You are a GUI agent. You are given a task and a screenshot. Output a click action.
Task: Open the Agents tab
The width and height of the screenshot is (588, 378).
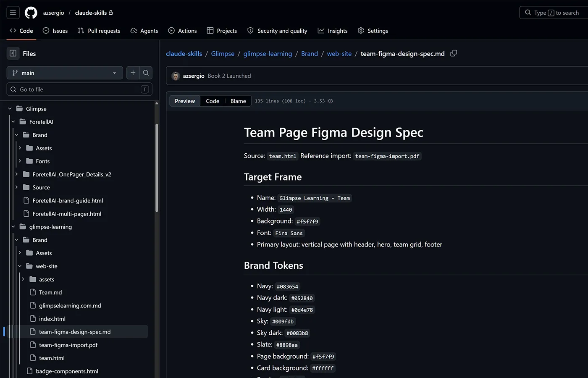pyautogui.click(x=144, y=31)
